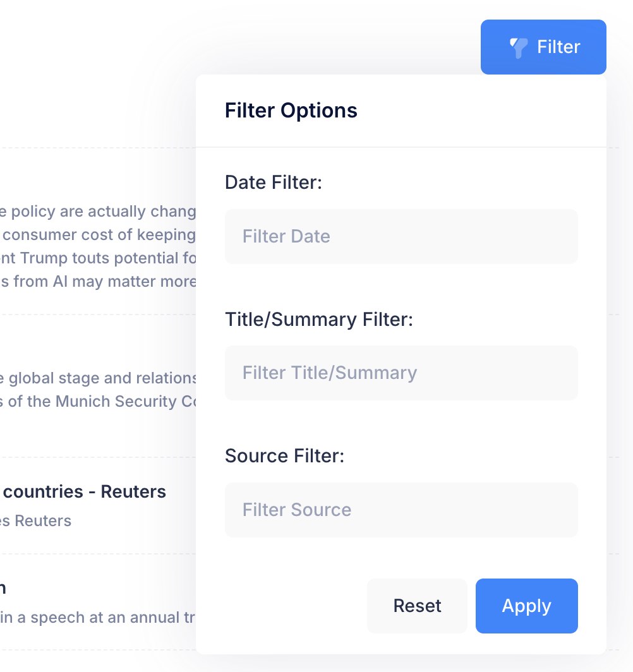The width and height of the screenshot is (633, 672).
Task: Click the text about Trump touting potential
Action: tap(98, 258)
